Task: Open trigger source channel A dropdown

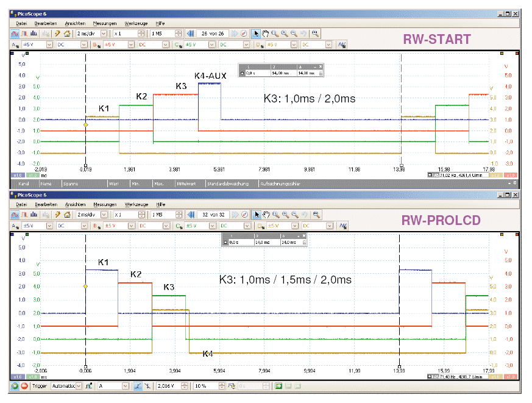Action: (125, 386)
